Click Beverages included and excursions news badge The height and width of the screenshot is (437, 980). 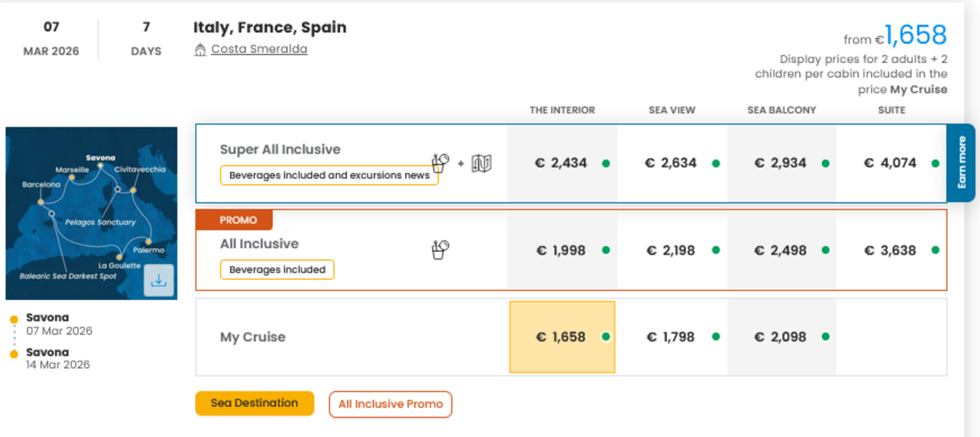click(x=329, y=175)
